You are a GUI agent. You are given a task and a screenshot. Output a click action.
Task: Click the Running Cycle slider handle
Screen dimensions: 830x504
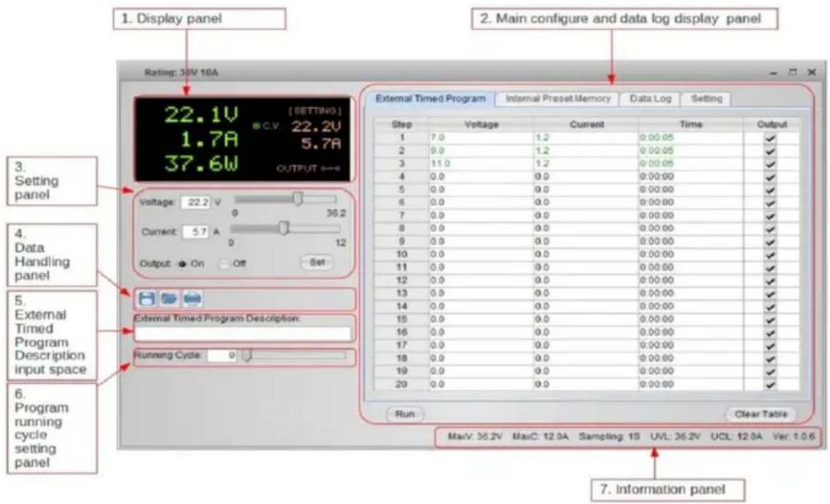pyautogui.click(x=246, y=356)
